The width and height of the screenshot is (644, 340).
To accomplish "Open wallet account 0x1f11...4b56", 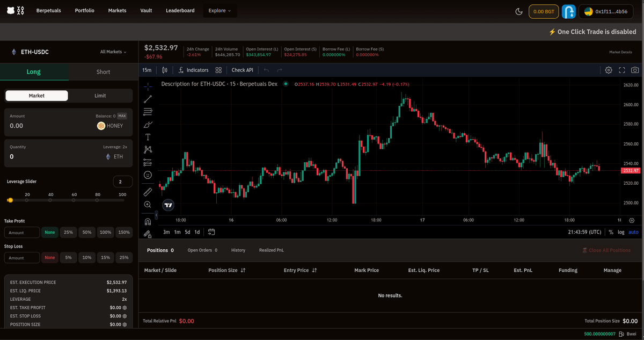I will pyautogui.click(x=606, y=11).
